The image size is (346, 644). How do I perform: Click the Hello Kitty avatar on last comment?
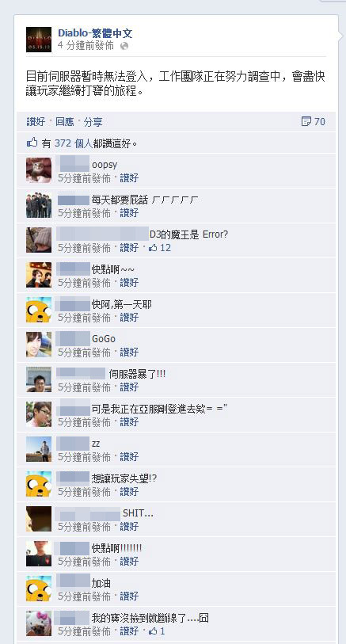click(x=39, y=623)
